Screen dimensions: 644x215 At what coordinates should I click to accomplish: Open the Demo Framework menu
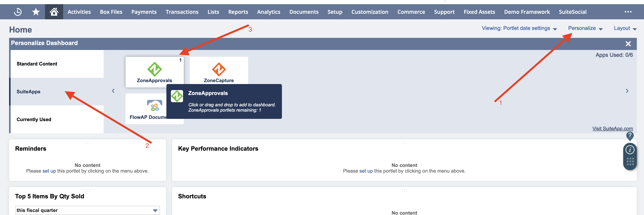(x=527, y=12)
